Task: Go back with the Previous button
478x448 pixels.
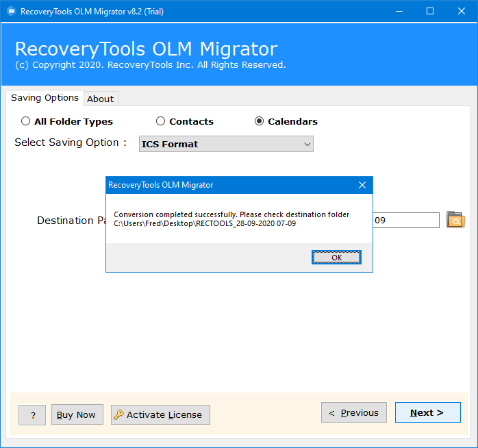Action: [x=354, y=412]
